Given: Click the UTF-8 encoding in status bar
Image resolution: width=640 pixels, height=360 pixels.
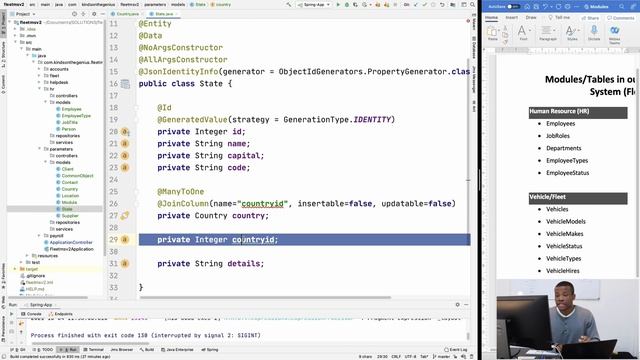Looking at the screenshot, I should coord(410,356).
